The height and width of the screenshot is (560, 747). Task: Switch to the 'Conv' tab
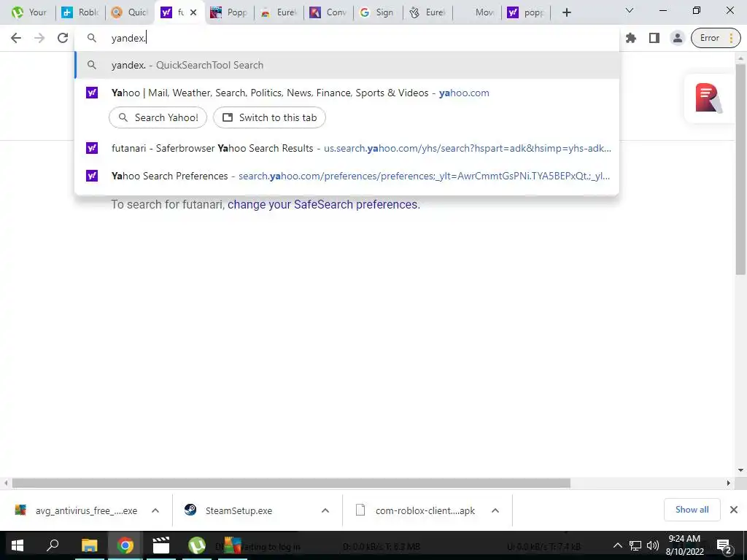[x=328, y=12]
